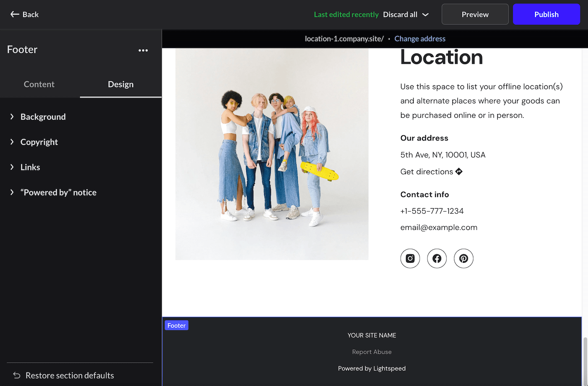Expand the Copyright settings section
The height and width of the screenshot is (386, 588).
(39, 142)
